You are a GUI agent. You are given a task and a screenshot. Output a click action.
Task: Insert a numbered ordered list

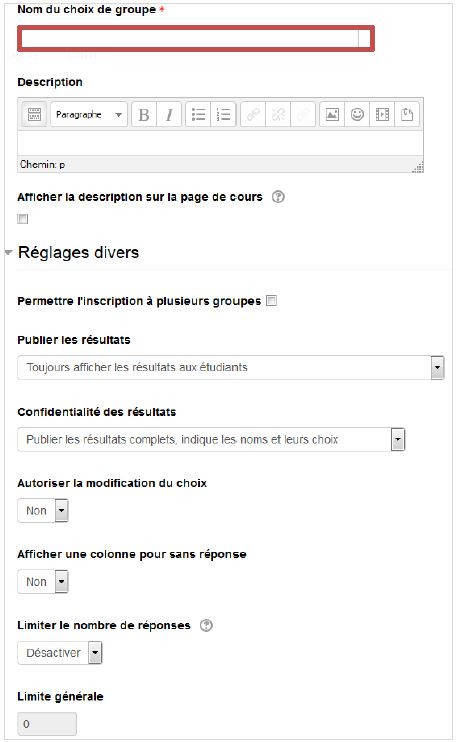(223, 115)
